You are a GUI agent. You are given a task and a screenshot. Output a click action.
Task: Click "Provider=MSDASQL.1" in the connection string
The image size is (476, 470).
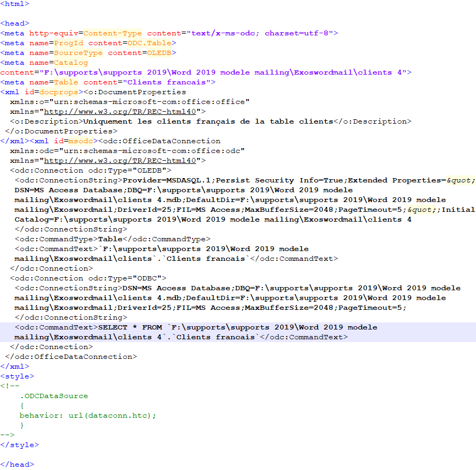pos(166,180)
